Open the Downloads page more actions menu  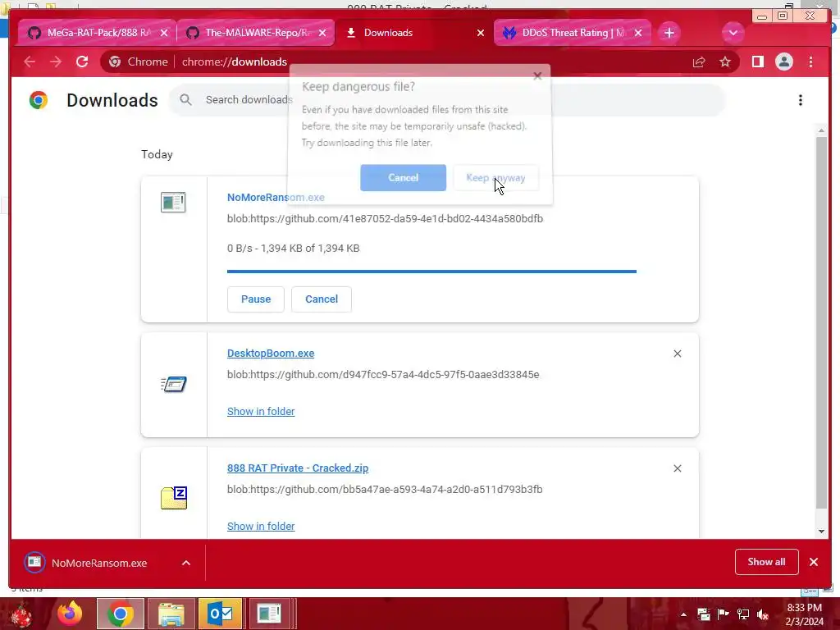tap(801, 100)
